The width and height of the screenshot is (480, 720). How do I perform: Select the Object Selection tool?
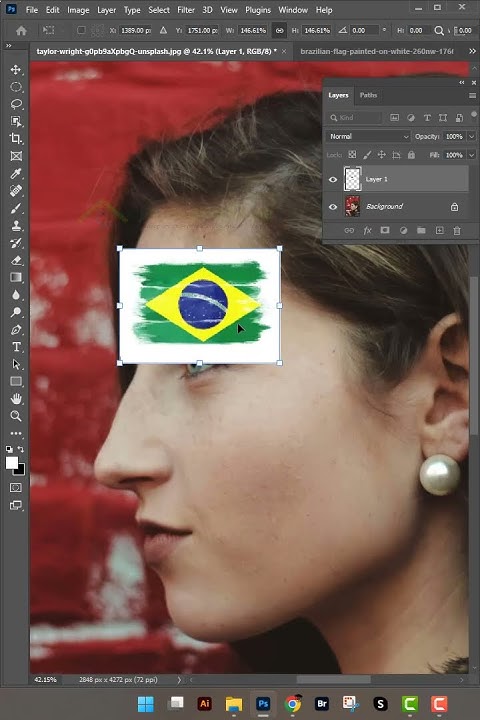pos(16,121)
